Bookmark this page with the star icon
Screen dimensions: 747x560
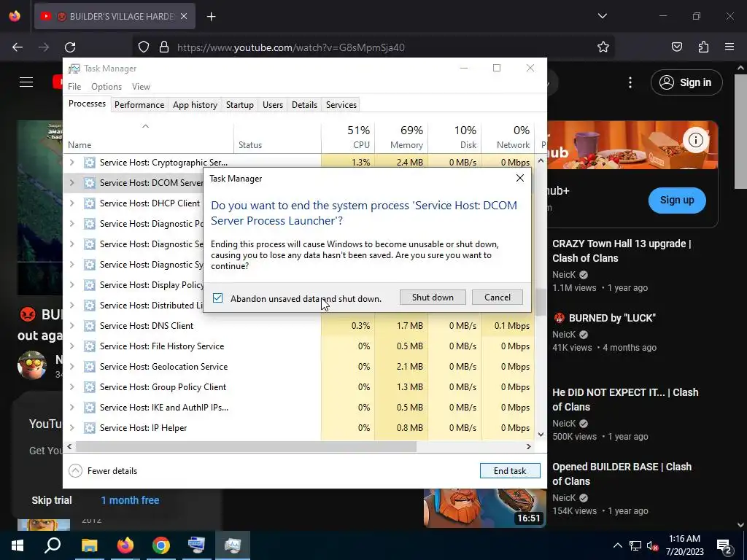tap(603, 47)
